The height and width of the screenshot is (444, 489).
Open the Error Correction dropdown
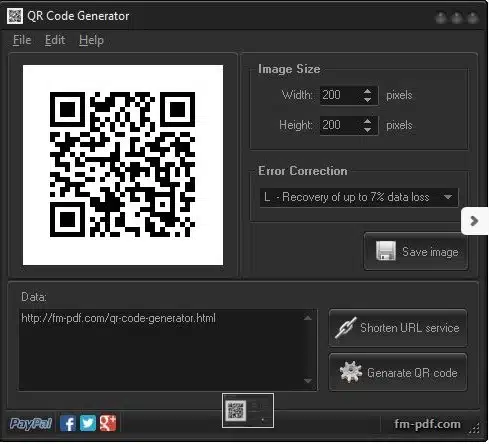pyautogui.click(x=359, y=197)
